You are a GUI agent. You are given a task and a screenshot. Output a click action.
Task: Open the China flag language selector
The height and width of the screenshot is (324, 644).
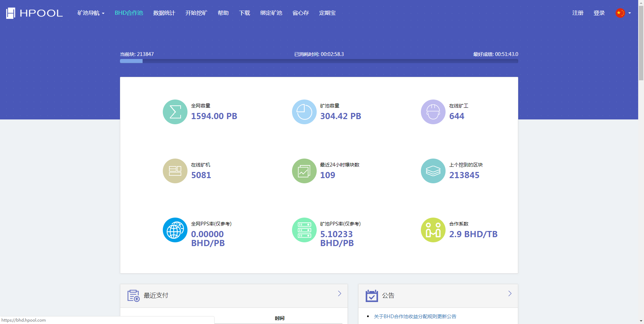623,13
